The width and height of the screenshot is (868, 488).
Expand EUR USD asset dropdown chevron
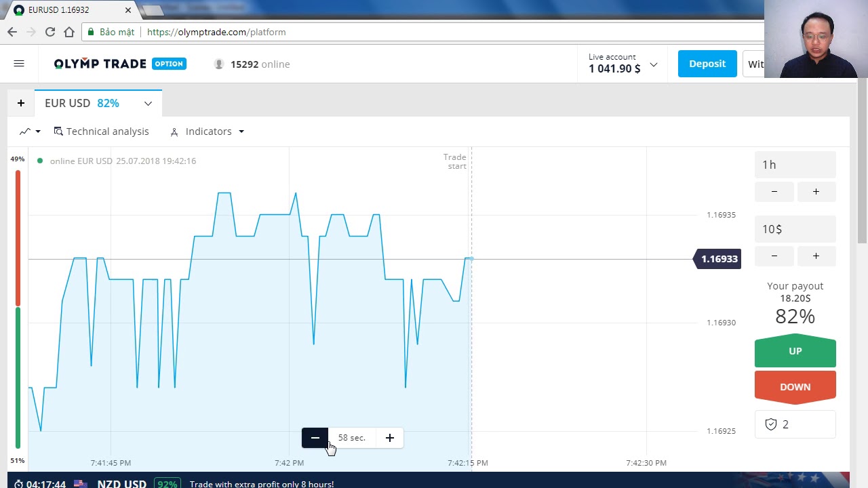(148, 104)
